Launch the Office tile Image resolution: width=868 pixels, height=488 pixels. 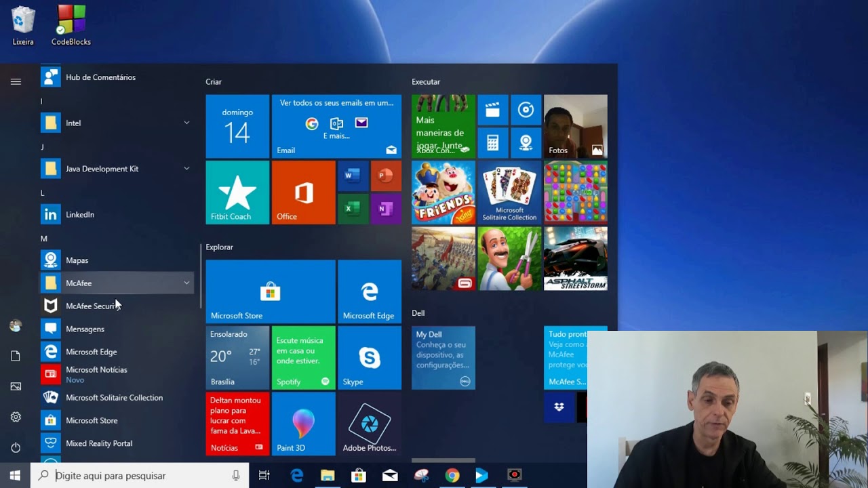click(303, 192)
